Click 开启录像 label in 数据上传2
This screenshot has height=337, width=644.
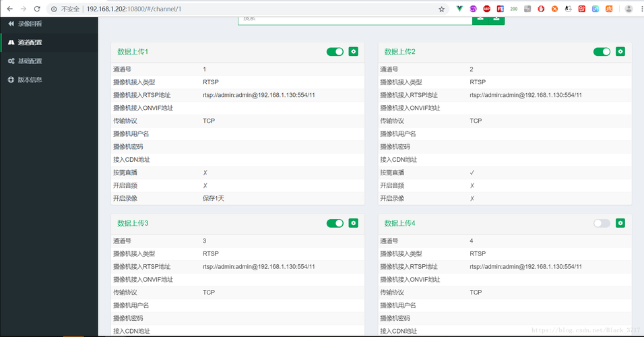pos(392,199)
